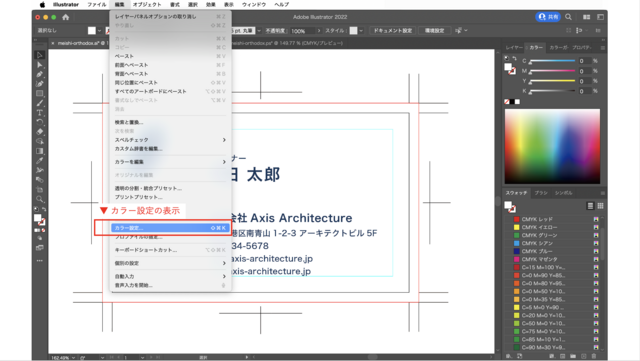Select the Pen tool

click(x=40, y=74)
